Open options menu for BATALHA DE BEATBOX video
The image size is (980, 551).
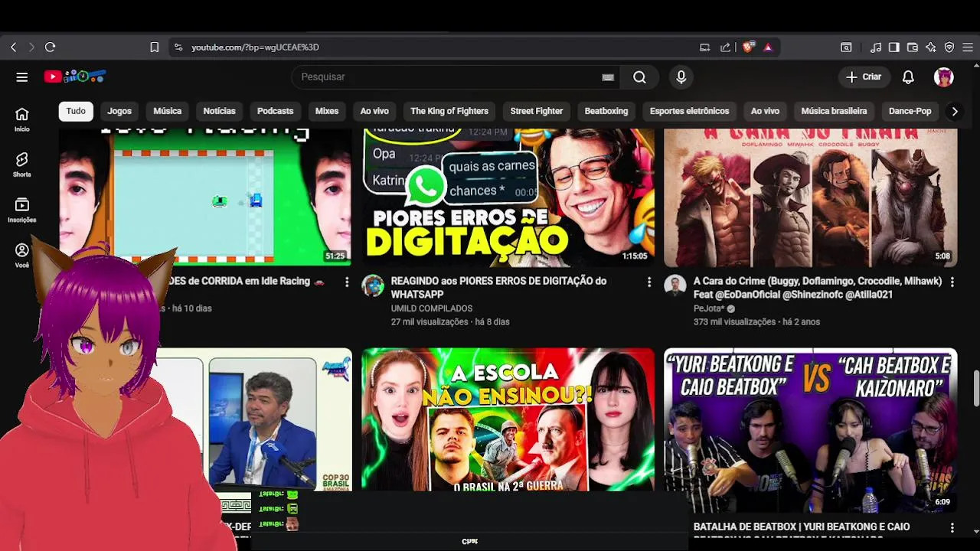[x=952, y=528]
